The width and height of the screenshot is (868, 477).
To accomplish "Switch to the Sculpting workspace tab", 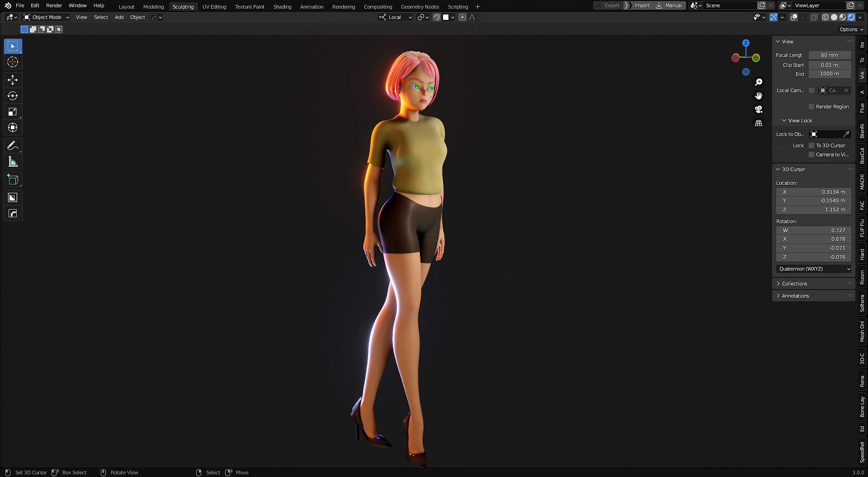I will pyautogui.click(x=183, y=6).
